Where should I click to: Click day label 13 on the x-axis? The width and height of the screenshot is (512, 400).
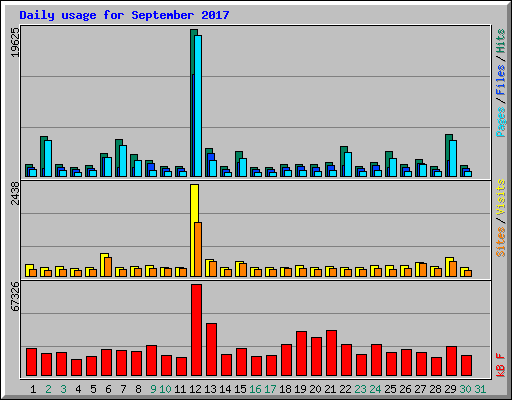click(x=210, y=389)
